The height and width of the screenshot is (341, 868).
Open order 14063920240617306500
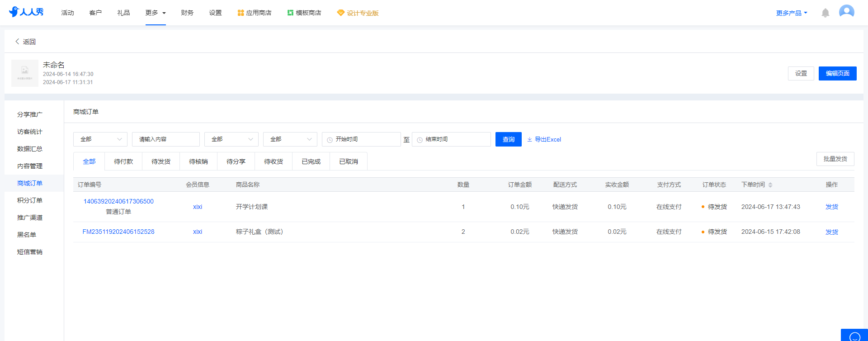[x=118, y=201]
